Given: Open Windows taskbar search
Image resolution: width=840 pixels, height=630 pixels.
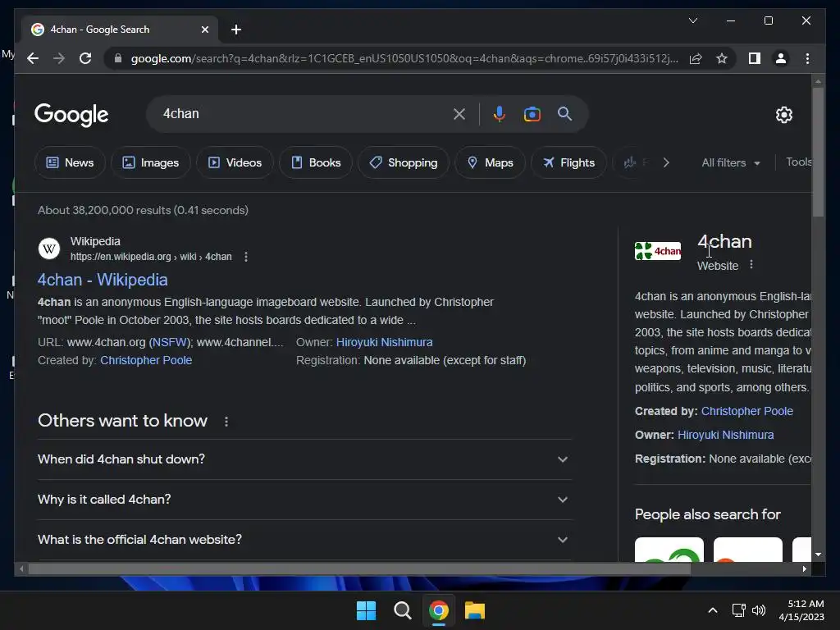Looking at the screenshot, I should click(402, 610).
